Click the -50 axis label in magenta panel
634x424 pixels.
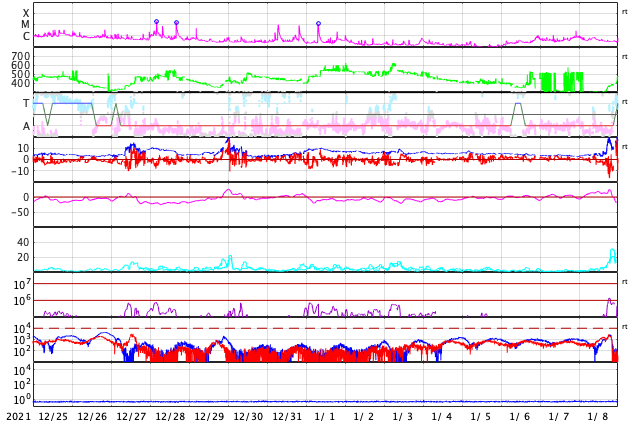click(20, 212)
